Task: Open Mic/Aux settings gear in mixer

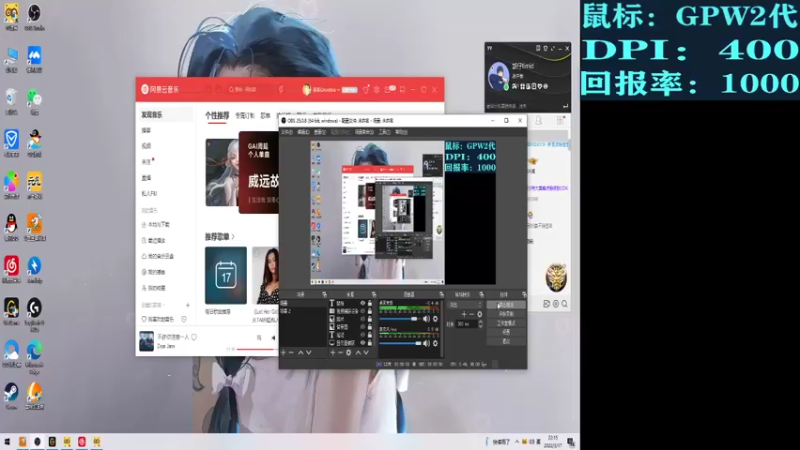Action: (435, 343)
